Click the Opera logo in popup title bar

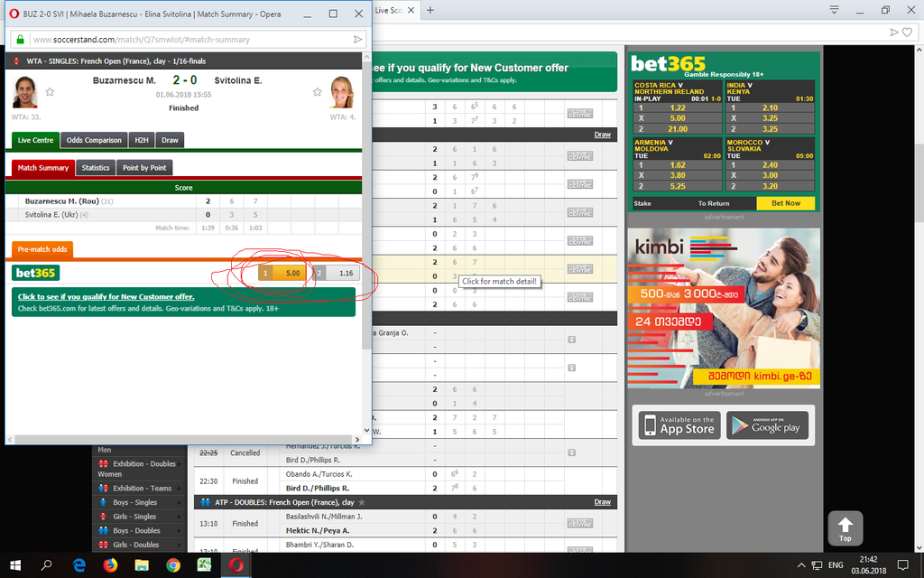pyautogui.click(x=14, y=14)
